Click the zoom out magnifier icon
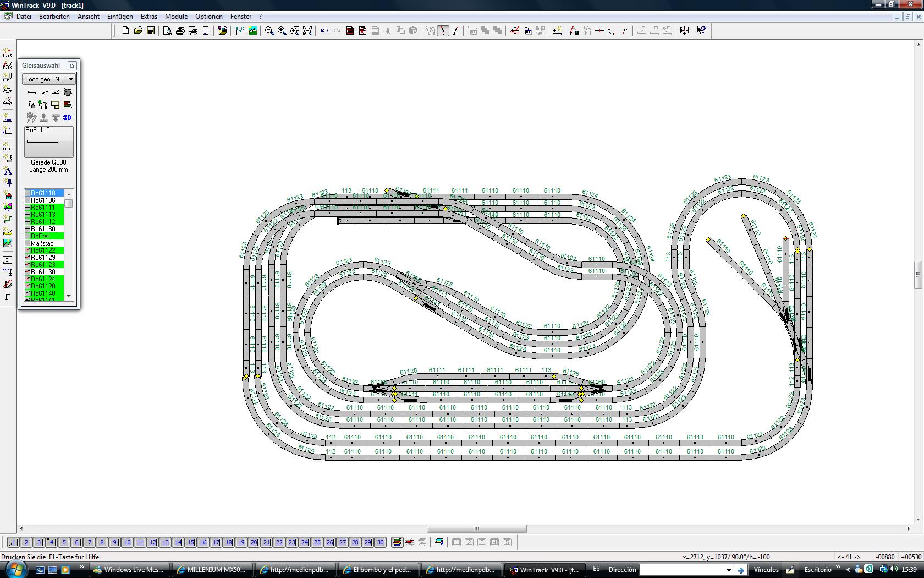 point(269,31)
